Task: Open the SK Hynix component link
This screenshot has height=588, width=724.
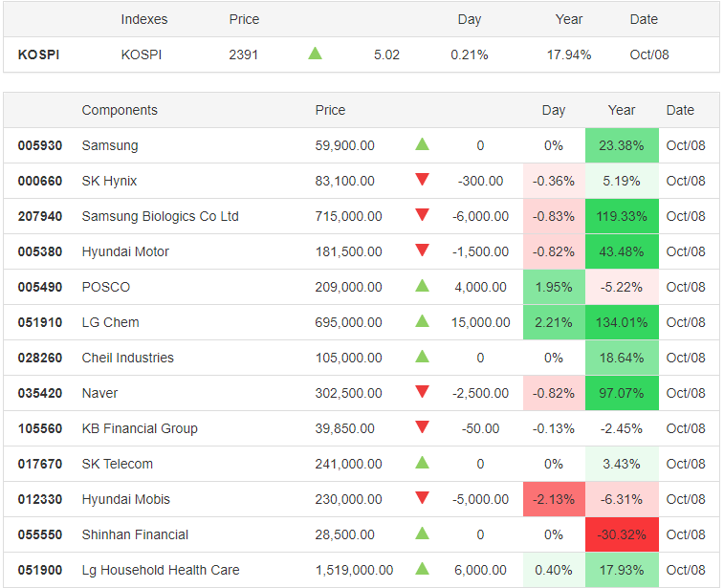Action: click(109, 181)
